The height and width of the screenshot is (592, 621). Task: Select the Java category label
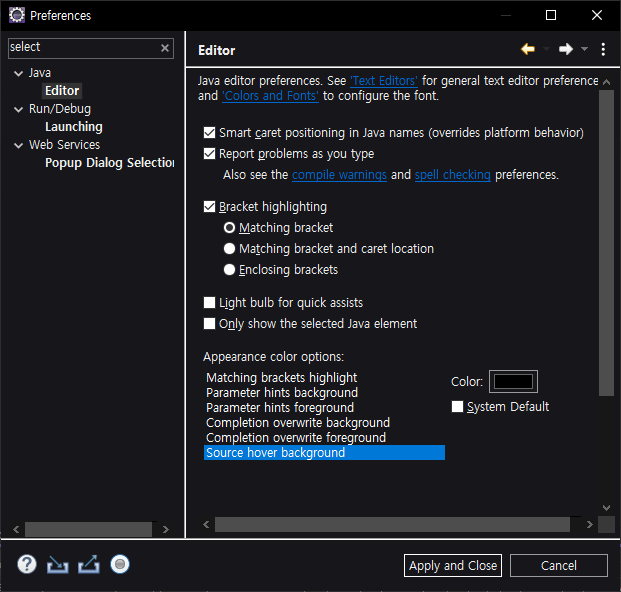[x=40, y=73]
